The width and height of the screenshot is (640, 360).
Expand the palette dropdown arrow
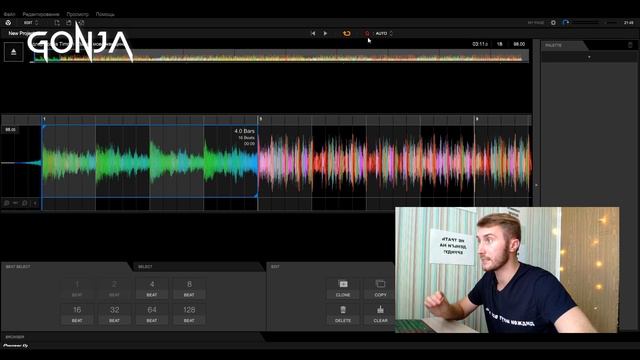pos(589,57)
